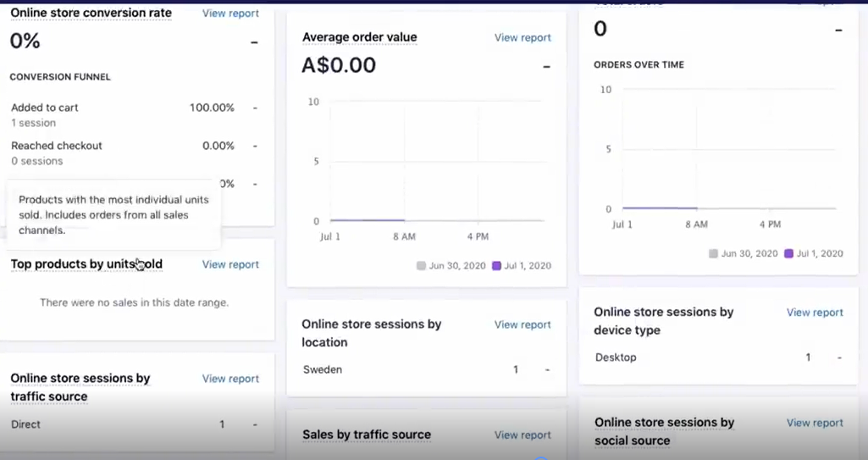This screenshot has width=868, height=460.
Task: Open View report for Top products by units sold
Action: click(x=230, y=264)
